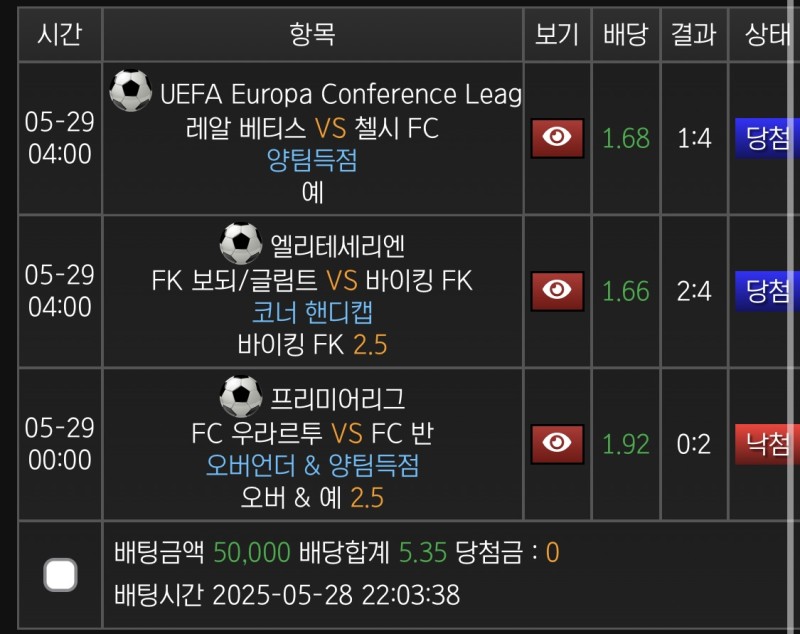800x634 pixels.
Task: Select the 배당 column header
Action: click(x=626, y=34)
